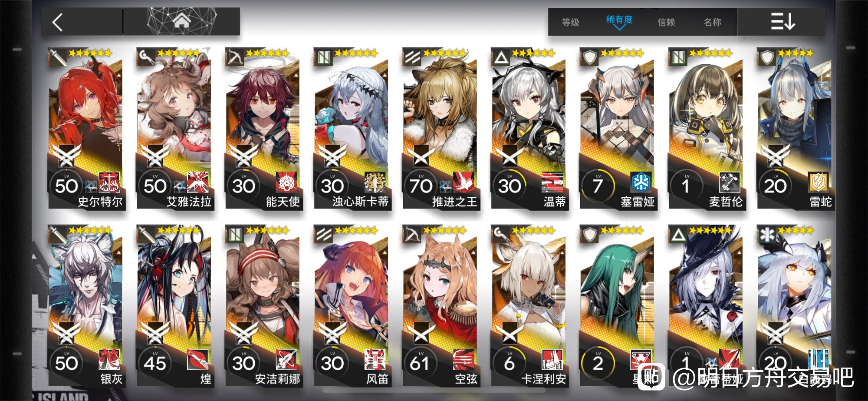Viewport: 868px width, 401px height.
Task: Click 推进之王's red skill icon
Action: (464, 182)
